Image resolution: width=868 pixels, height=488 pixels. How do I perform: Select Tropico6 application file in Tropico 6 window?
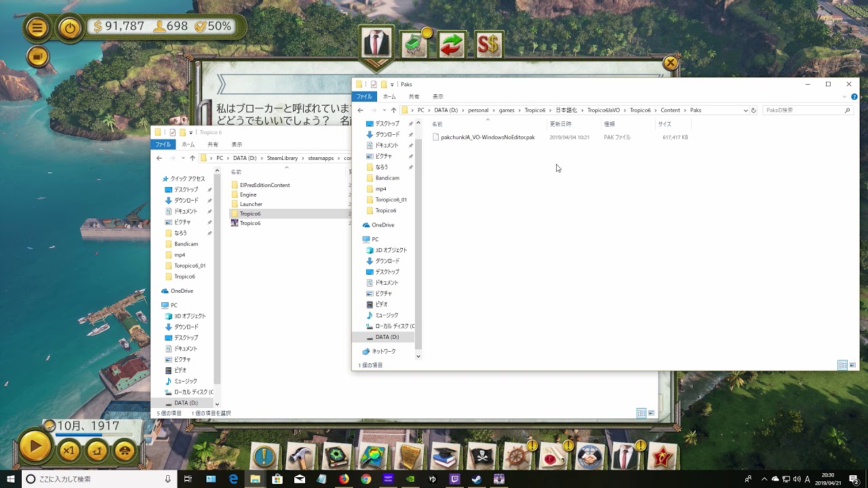pyautogui.click(x=250, y=223)
